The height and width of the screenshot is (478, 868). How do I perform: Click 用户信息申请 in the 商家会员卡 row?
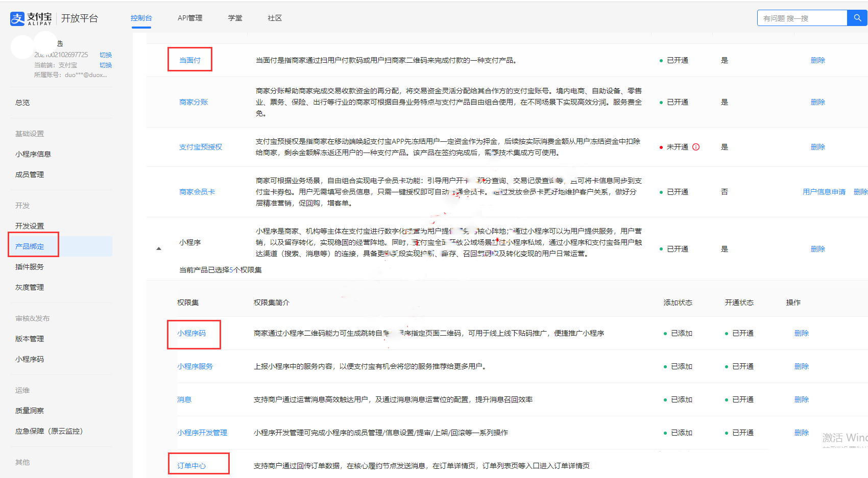(824, 192)
